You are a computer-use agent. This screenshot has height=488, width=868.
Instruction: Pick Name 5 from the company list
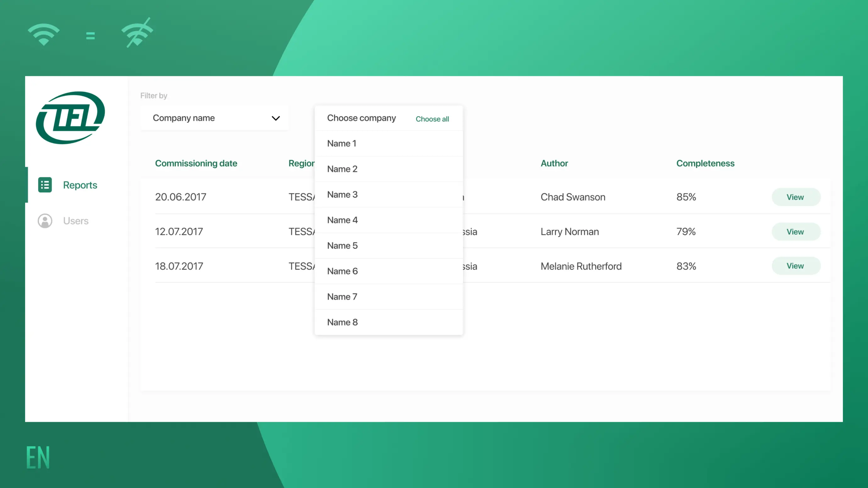[388, 246]
